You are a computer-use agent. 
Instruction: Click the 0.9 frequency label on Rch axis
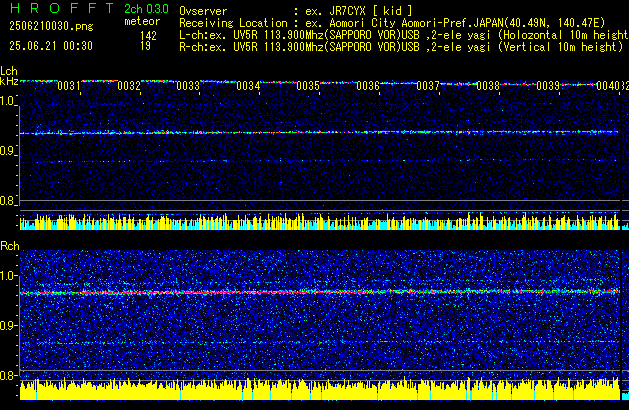point(8,325)
